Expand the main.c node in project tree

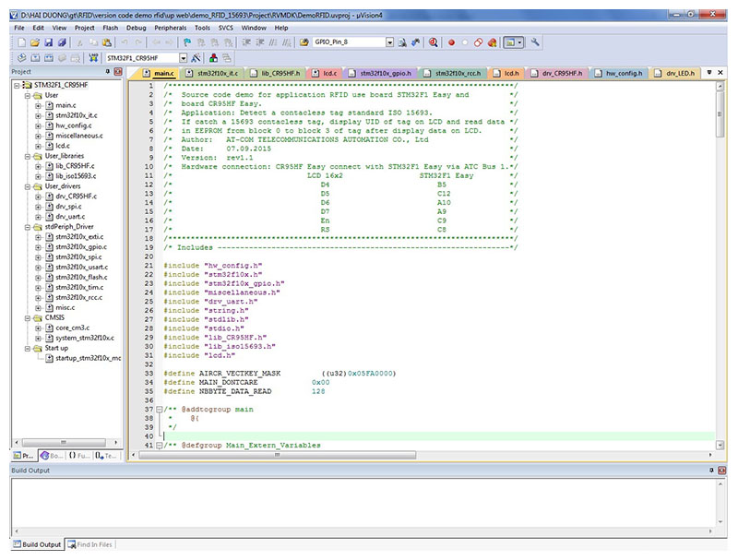[39, 105]
